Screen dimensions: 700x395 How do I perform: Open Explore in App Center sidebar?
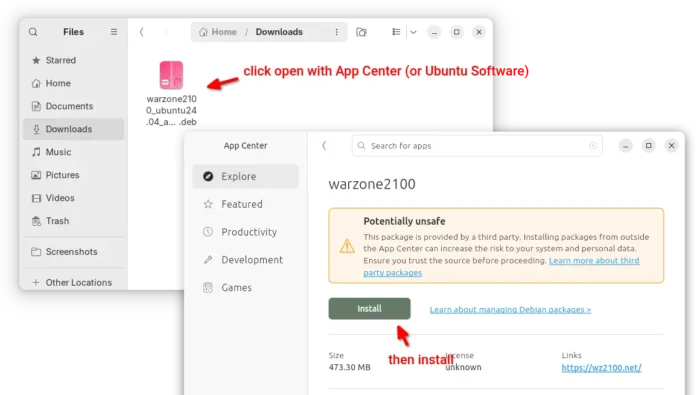click(246, 176)
